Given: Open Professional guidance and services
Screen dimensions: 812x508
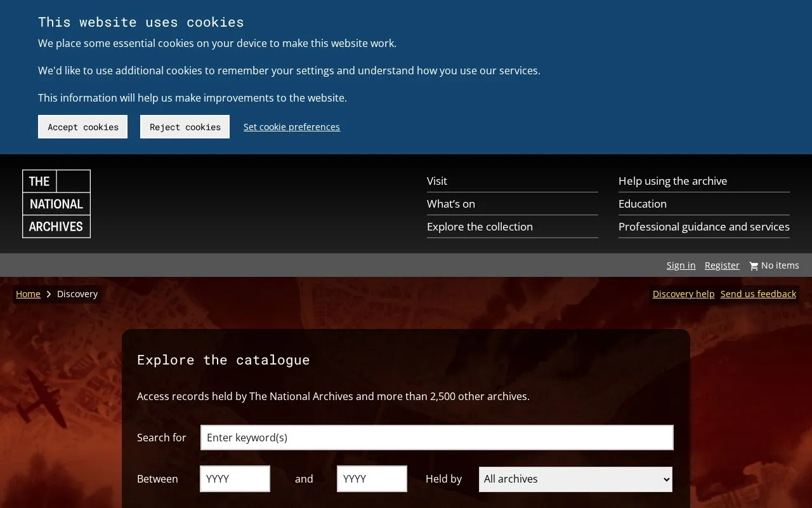Looking at the screenshot, I should pyautogui.click(x=704, y=227).
